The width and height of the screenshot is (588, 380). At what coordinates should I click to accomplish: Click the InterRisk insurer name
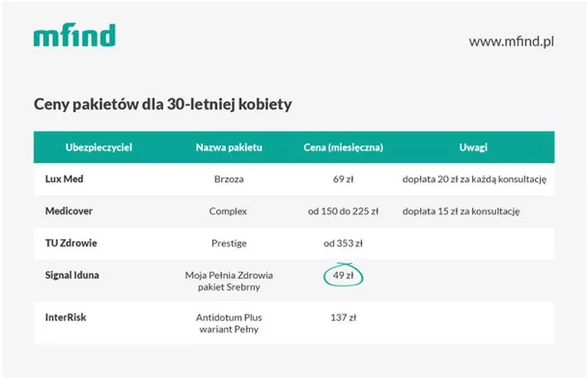66,316
